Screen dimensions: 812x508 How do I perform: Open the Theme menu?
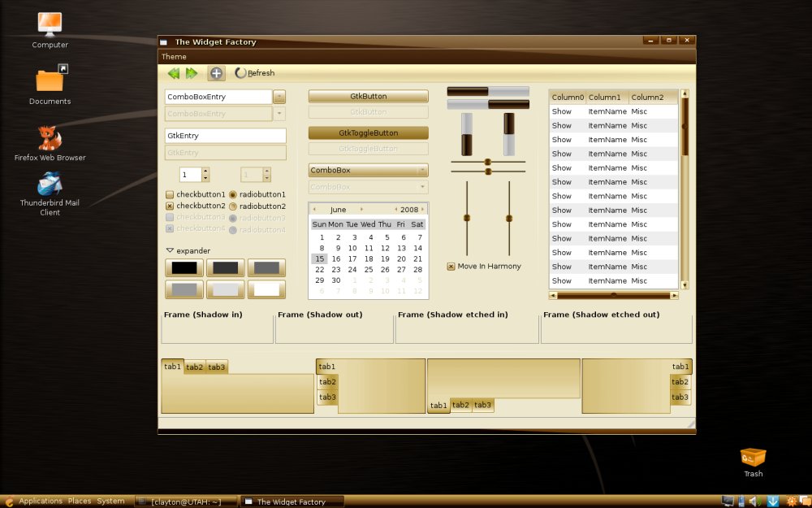(x=174, y=57)
